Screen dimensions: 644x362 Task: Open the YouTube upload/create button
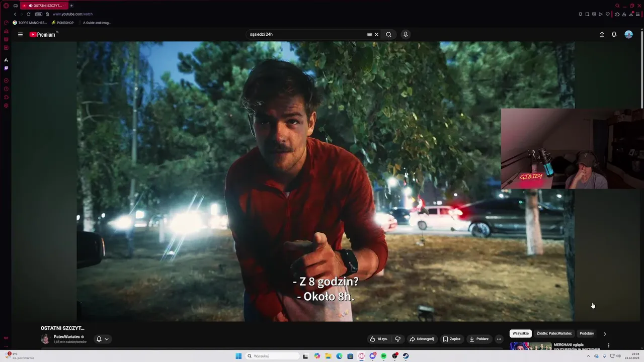[602, 35]
